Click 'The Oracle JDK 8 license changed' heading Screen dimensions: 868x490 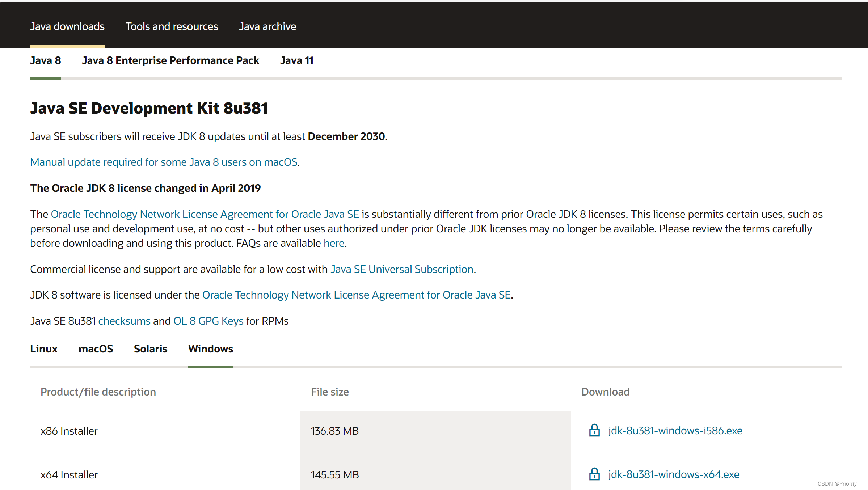[146, 188]
